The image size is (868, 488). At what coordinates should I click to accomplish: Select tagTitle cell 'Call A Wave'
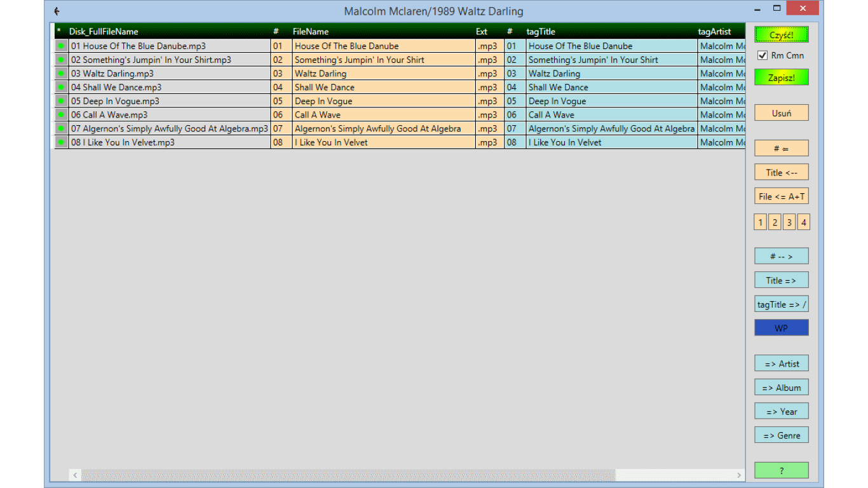(x=611, y=115)
